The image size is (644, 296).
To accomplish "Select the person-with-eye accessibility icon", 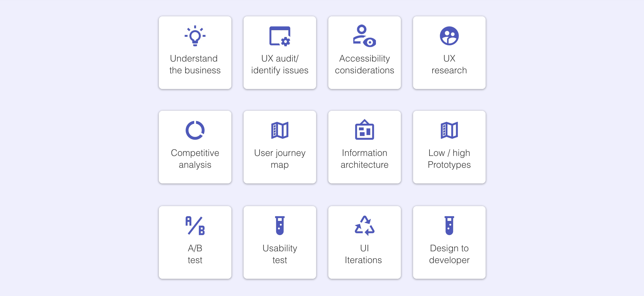I will (364, 36).
